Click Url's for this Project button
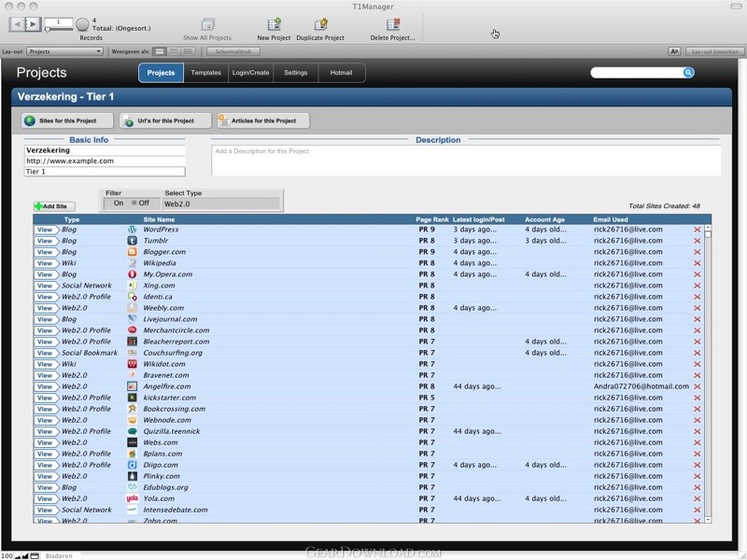Screen dimensions: 747x560 click(x=165, y=121)
